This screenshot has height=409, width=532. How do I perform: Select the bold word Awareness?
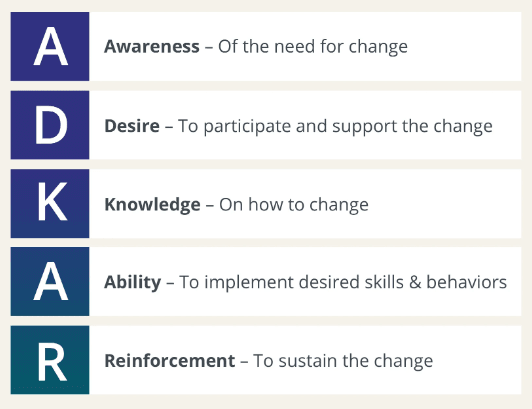(x=152, y=47)
